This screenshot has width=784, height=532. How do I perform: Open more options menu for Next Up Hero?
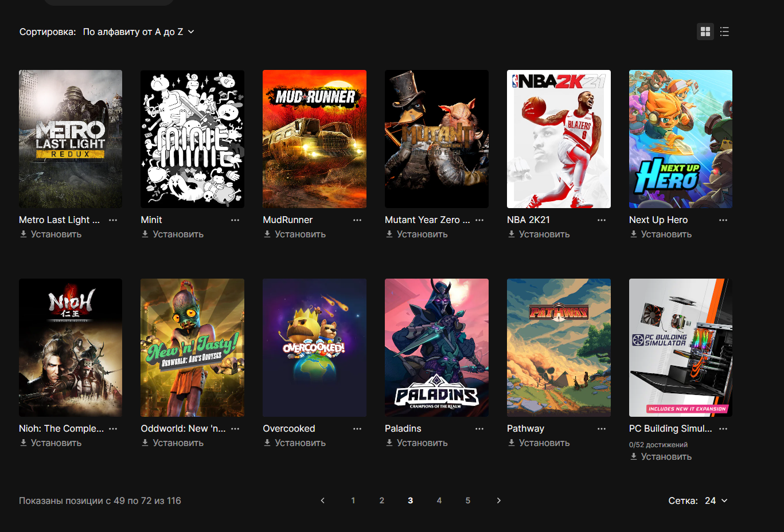[723, 220]
